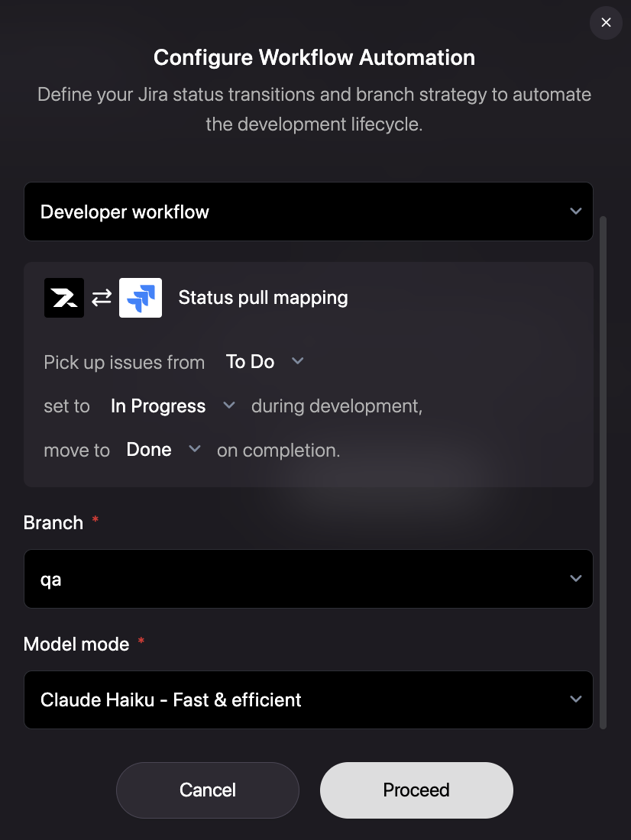Image resolution: width=631 pixels, height=840 pixels.
Task: Open the Claude Haiku model mode dropdown
Action: point(309,699)
